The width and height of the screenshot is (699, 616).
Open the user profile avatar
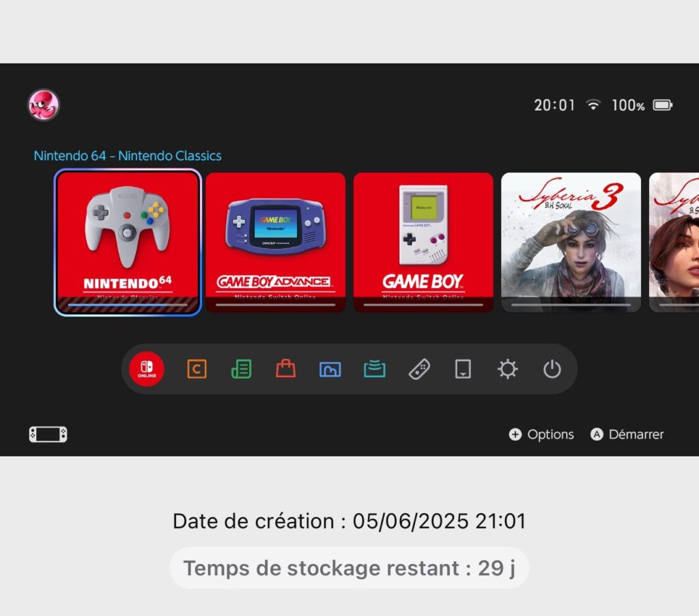pyautogui.click(x=44, y=104)
